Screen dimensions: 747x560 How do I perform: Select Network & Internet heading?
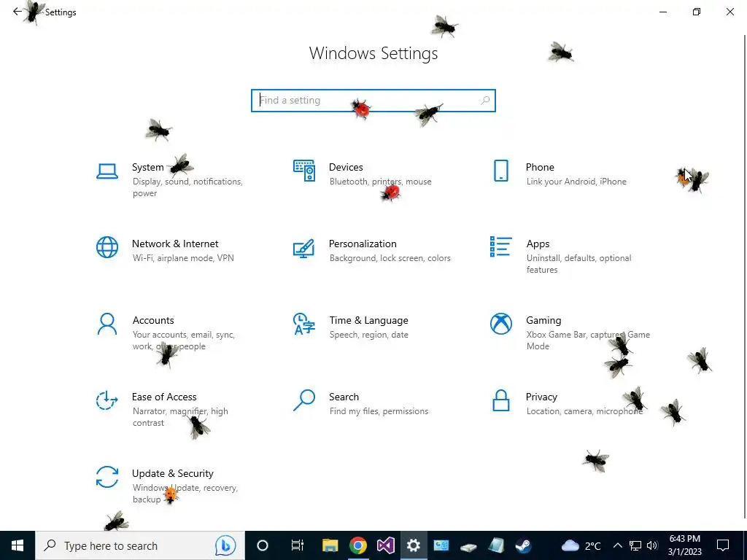(175, 244)
